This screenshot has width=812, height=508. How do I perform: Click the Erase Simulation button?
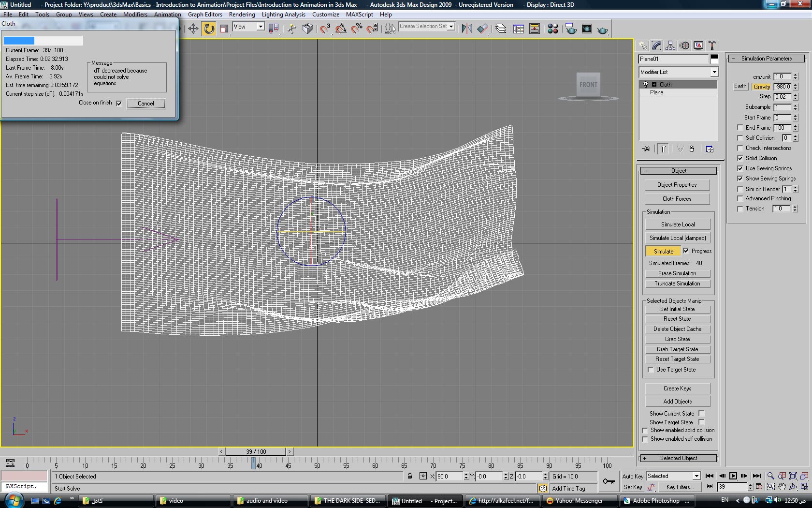[677, 273]
